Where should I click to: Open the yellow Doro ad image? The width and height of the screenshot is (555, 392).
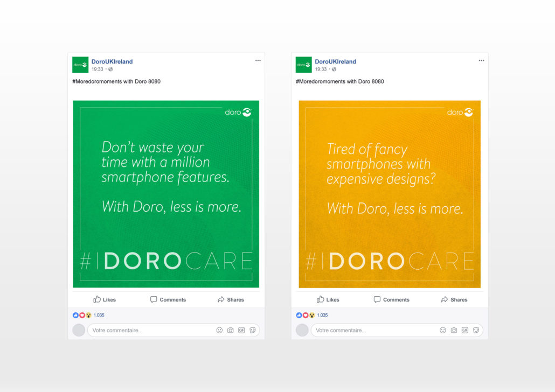coord(390,194)
